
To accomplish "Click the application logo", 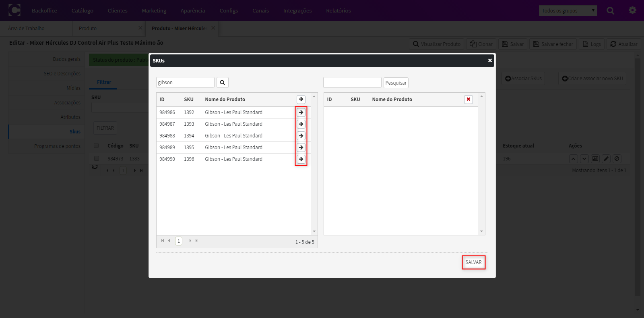I will pyautogui.click(x=14, y=10).
